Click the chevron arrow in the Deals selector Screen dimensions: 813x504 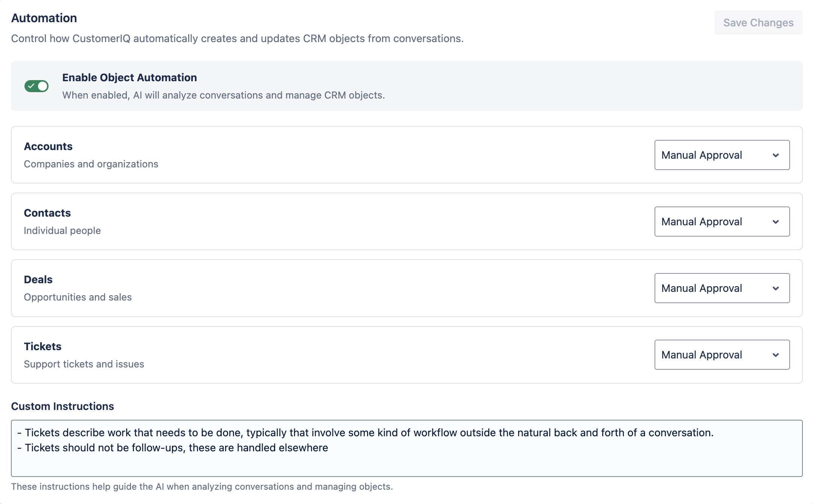click(776, 288)
